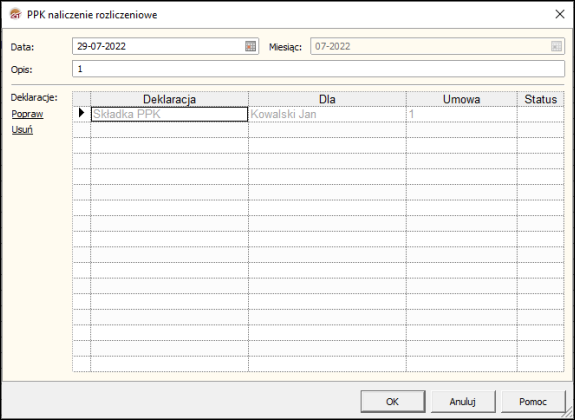Click the application icon in title bar
575x420 pixels.
click(15, 14)
